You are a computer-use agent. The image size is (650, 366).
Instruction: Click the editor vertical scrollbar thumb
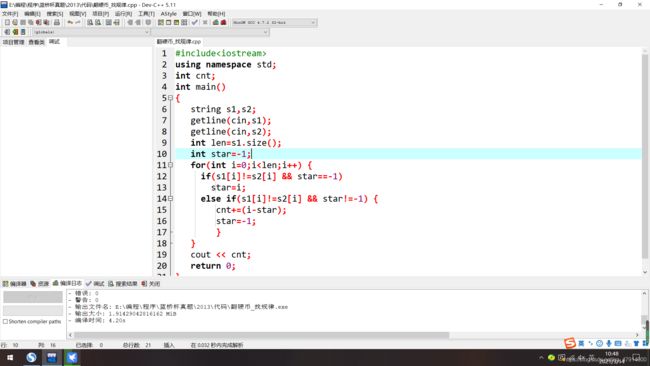(x=645, y=157)
